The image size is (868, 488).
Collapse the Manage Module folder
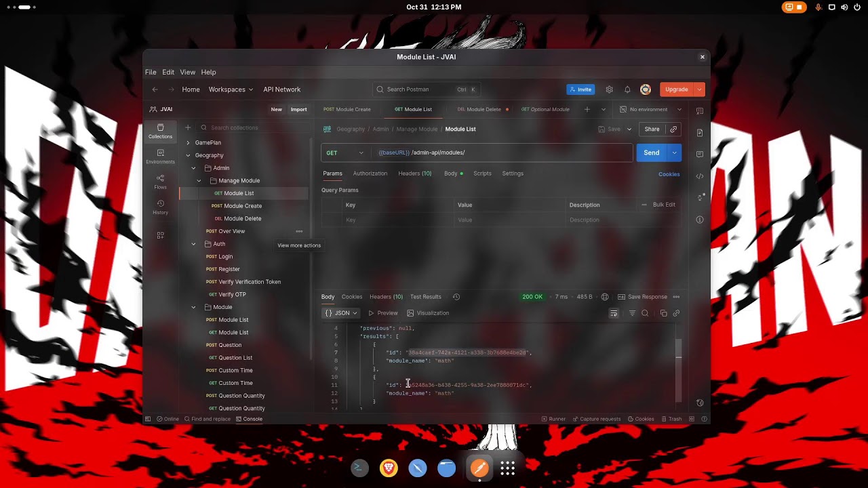[199, 181]
